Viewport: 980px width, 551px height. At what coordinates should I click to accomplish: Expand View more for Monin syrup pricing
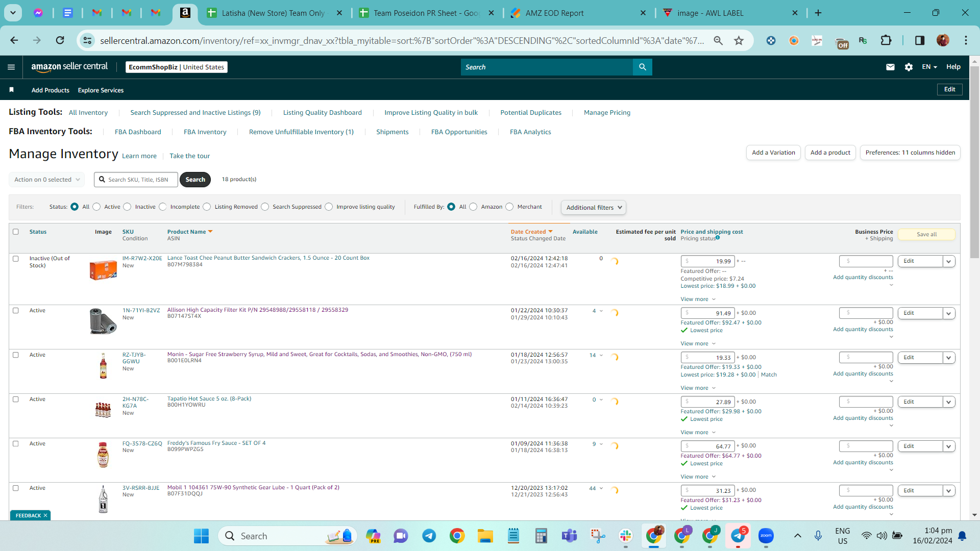pos(698,388)
